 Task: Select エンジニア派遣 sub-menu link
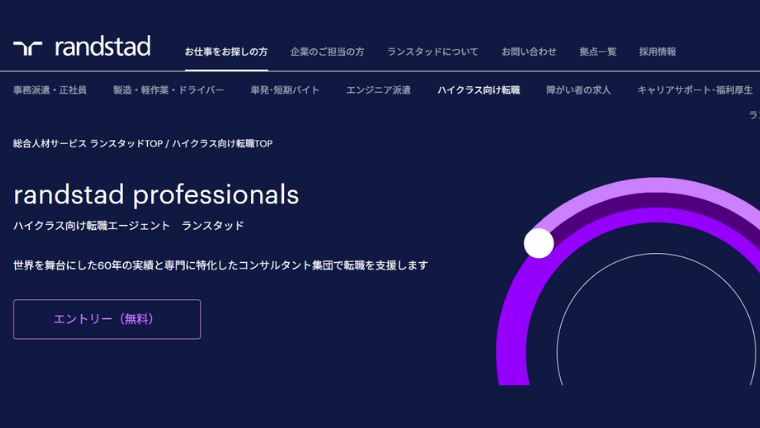click(379, 90)
